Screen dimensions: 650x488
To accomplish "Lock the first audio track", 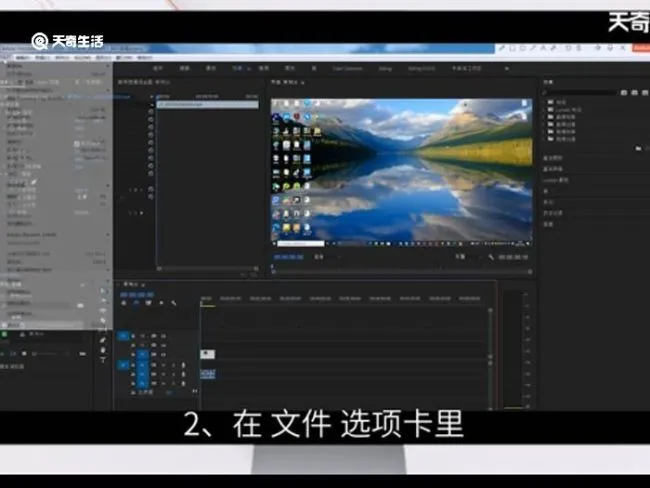I will coord(133,365).
